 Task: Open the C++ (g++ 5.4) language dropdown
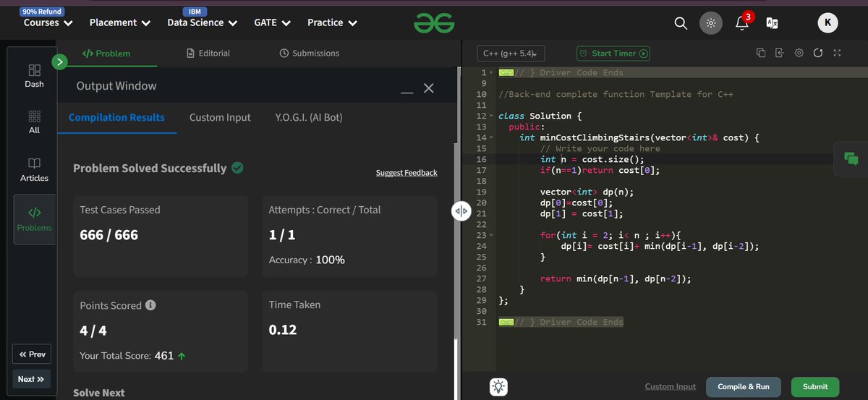tap(511, 53)
